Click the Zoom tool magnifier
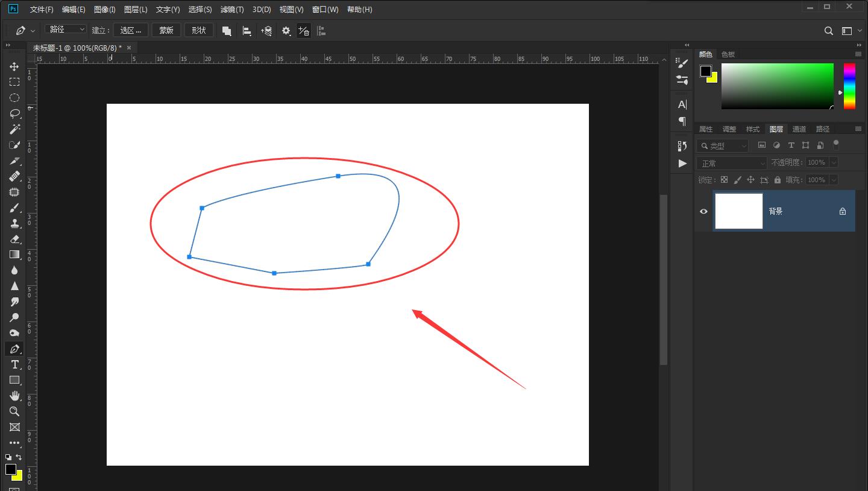Image resolution: width=868 pixels, height=491 pixels. tap(14, 411)
